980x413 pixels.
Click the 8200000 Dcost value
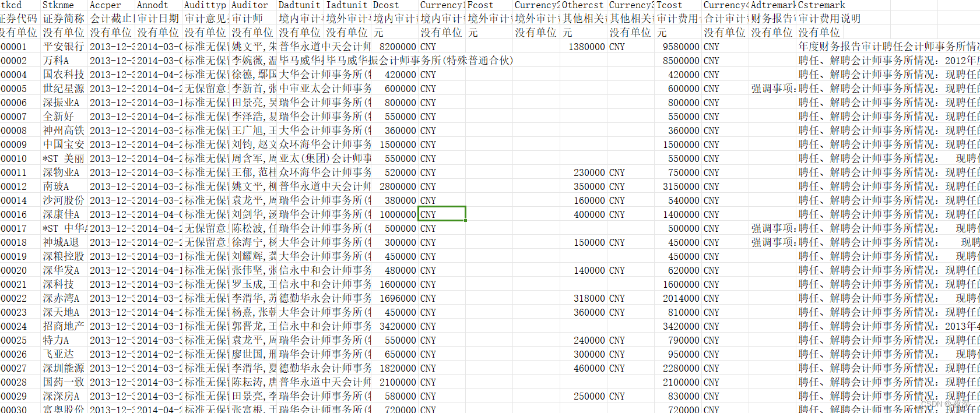[x=395, y=47]
